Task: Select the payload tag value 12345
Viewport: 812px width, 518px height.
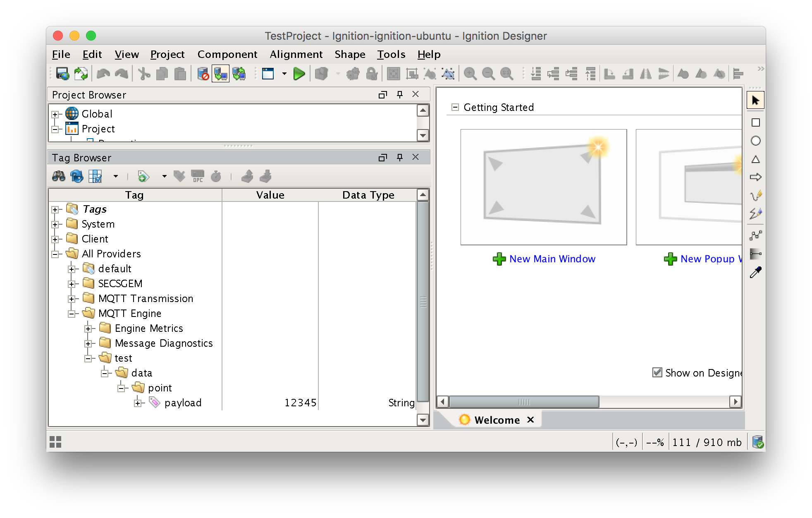Action: pyautogui.click(x=301, y=403)
